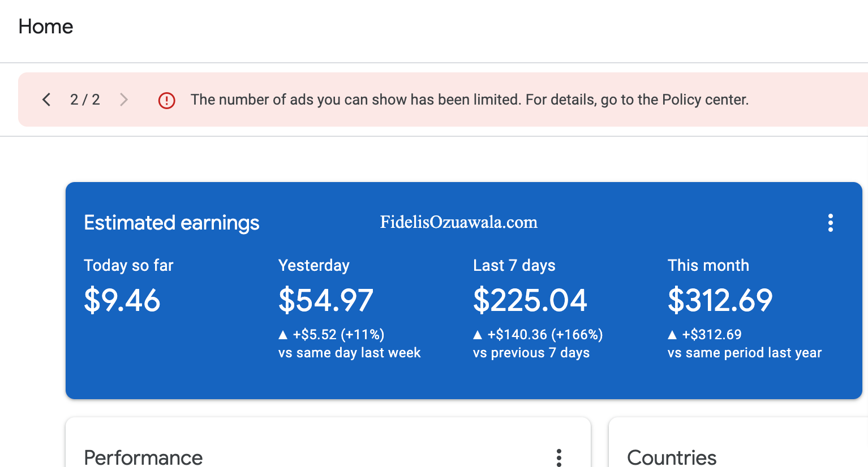This screenshot has height=467, width=868.
Task: Click the up triangle beside +$5.52
Action: coord(283,335)
